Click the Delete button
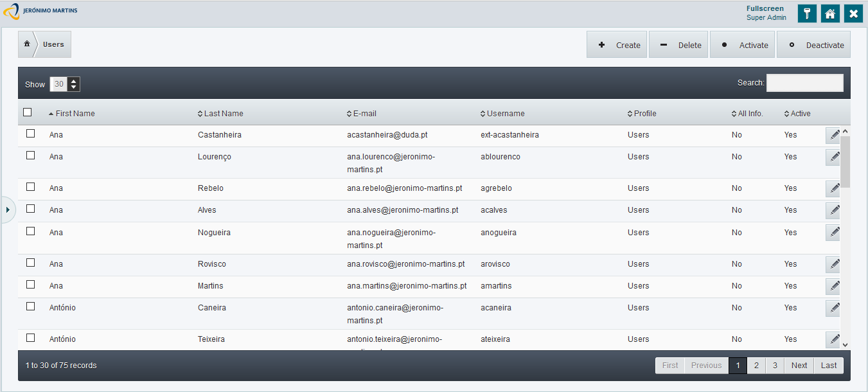The image size is (868, 392). [678, 45]
